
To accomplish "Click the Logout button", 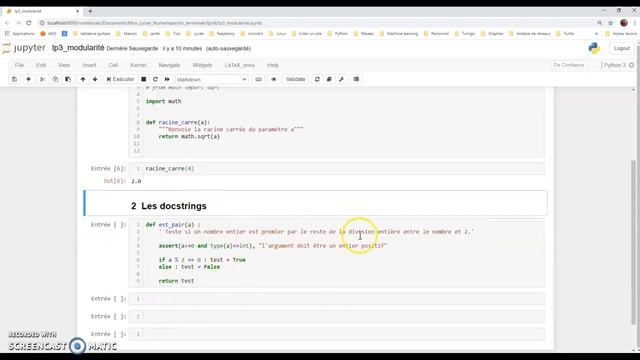I will pyautogui.click(x=622, y=48).
